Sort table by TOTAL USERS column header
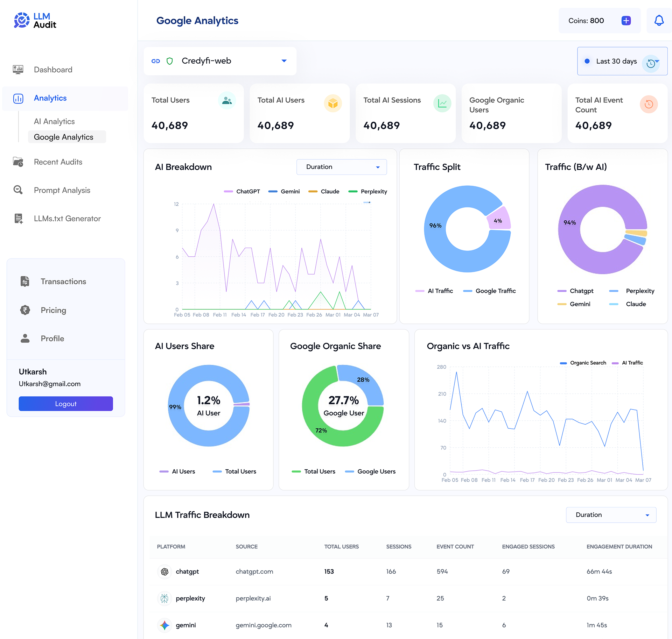The width and height of the screenshot is (672, 639). [341, 546]
